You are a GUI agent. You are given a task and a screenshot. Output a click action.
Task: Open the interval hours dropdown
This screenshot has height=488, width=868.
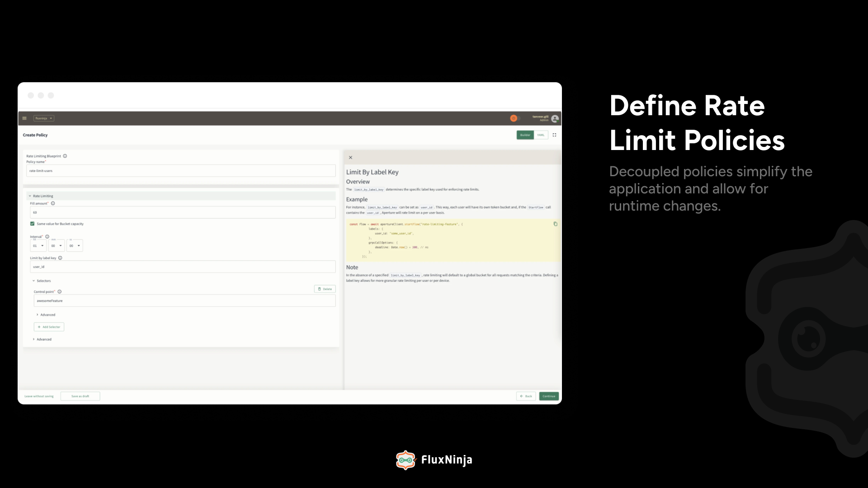click(38, 246)
